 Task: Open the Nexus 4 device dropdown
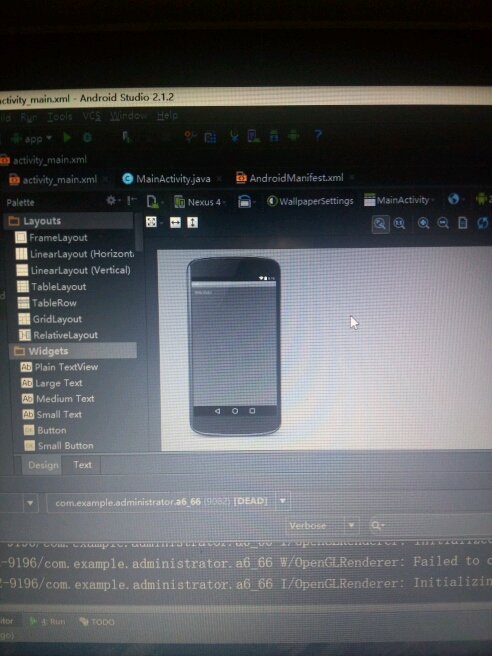click(x=200, y=202)
